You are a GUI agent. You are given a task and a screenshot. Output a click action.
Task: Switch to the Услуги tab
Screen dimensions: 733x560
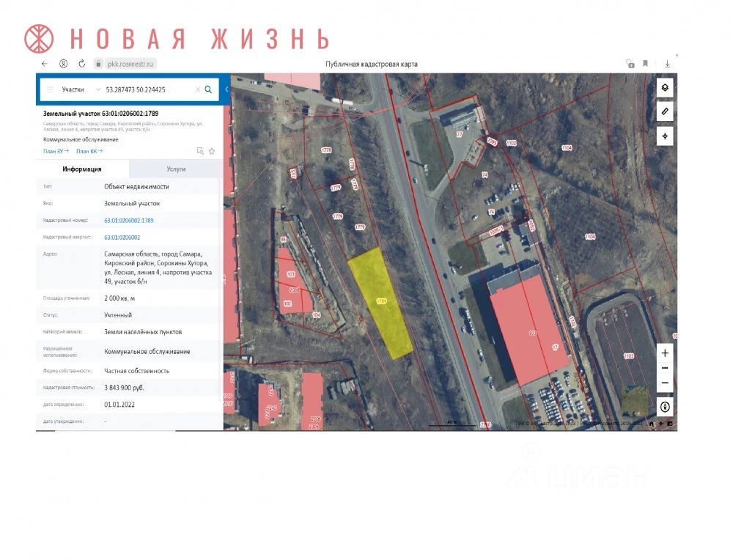176,169
